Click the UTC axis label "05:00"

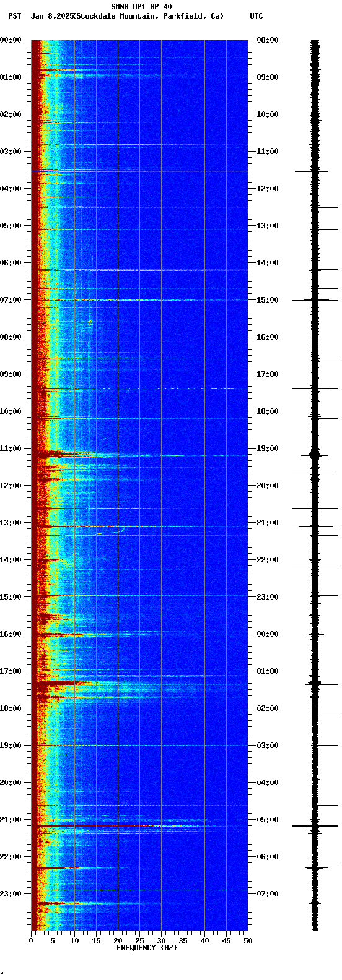point(268,820)
